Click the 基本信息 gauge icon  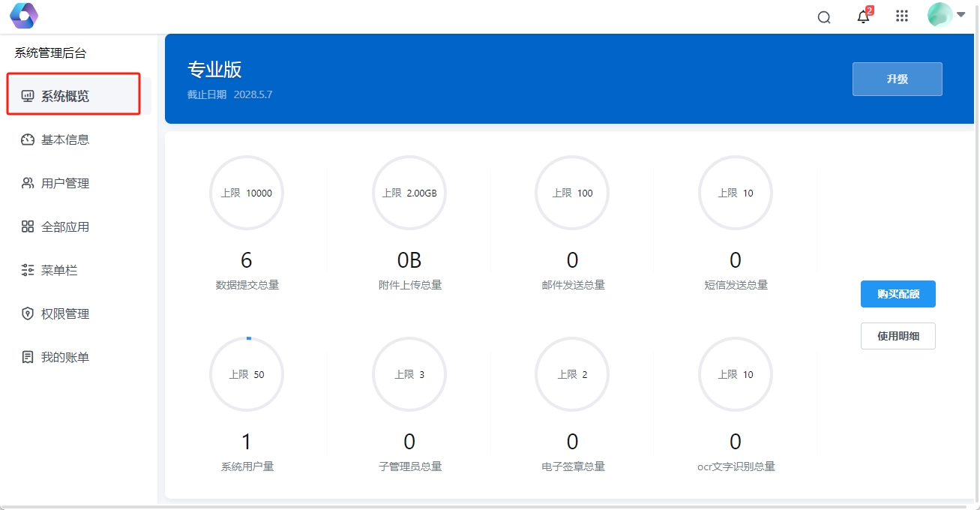click(x=28, y=139)
